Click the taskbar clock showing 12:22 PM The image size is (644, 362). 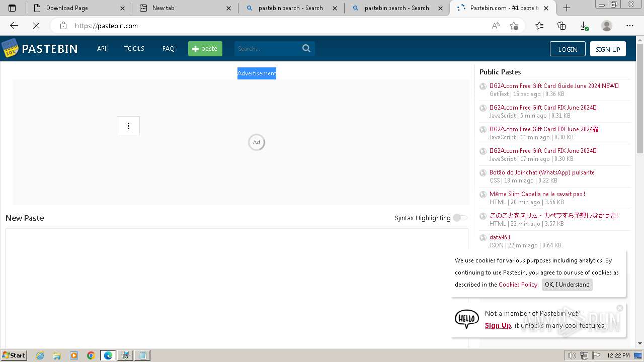pos(618,355)
